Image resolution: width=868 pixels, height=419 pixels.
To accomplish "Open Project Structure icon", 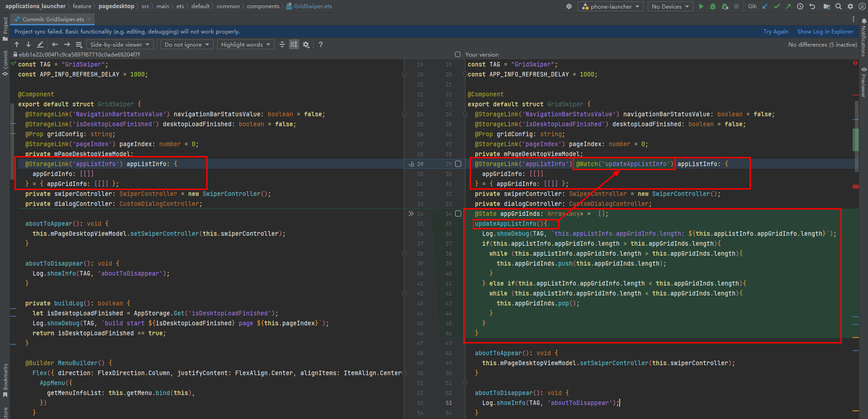I will coord(827,6).
